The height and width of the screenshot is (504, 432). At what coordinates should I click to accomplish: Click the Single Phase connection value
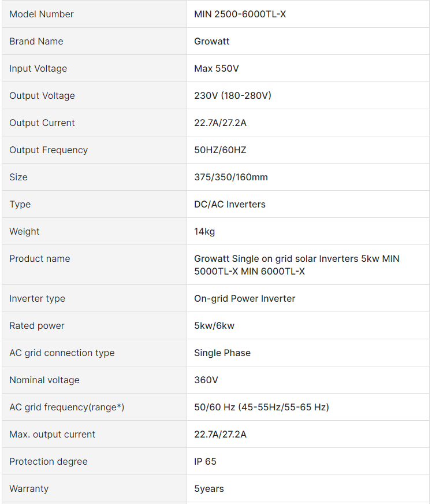point(222,353)
